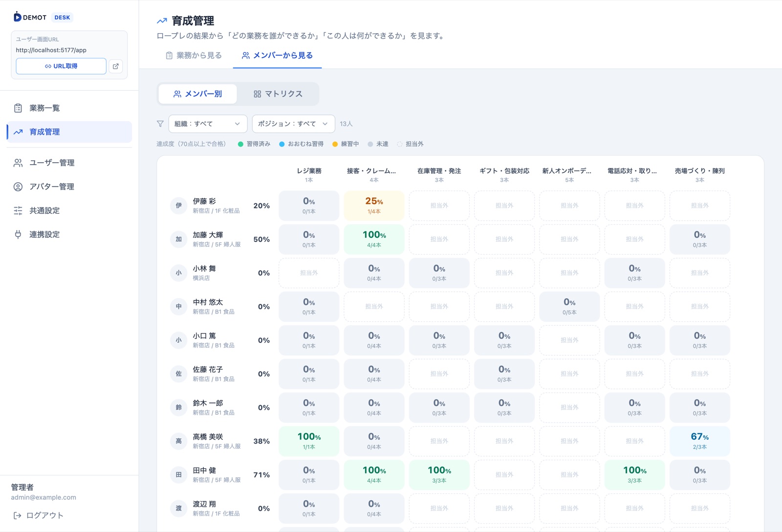Click the レジ業務 column header
782x532 pixels.
click(x=309, y=175)
